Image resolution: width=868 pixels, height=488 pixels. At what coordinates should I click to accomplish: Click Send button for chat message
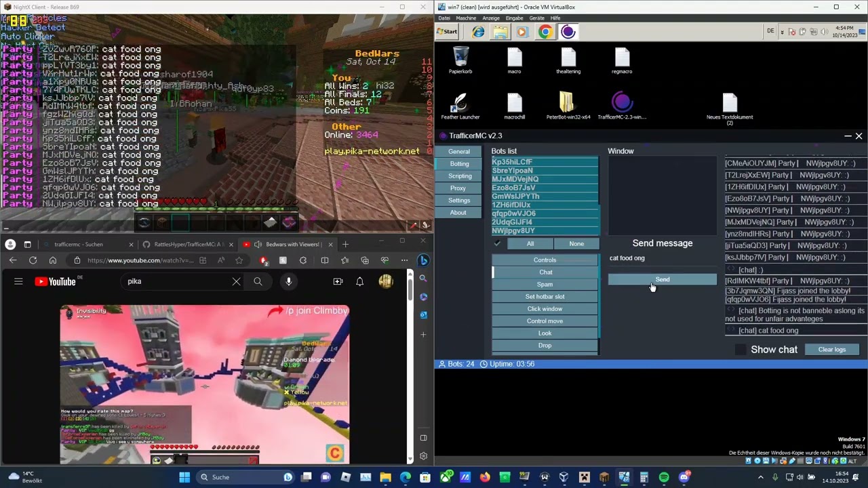(662, 279)
